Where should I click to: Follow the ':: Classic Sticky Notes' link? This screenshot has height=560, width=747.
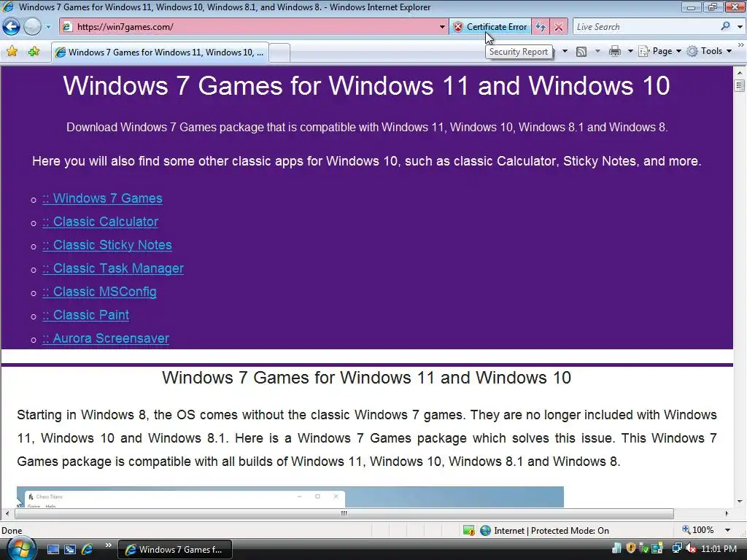point(107,245)
